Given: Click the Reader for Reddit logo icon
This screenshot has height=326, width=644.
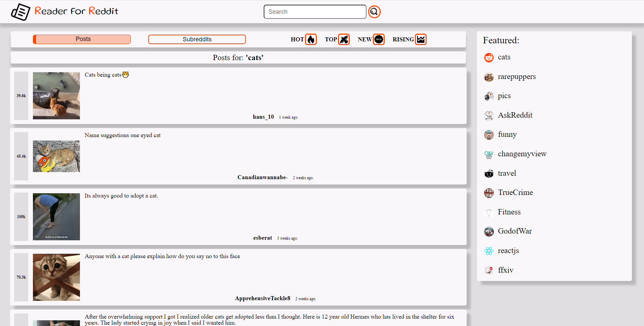Looking at the screenshot, I should [20, 12].
